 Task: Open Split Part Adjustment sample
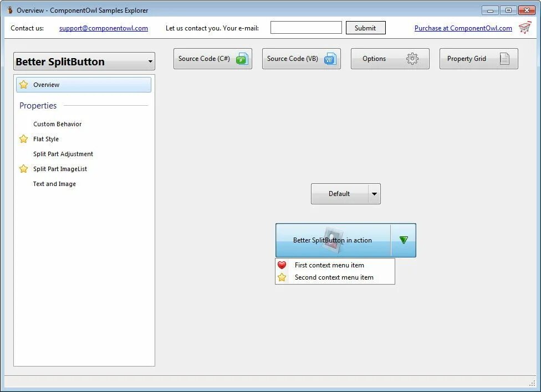pos(63,154)
